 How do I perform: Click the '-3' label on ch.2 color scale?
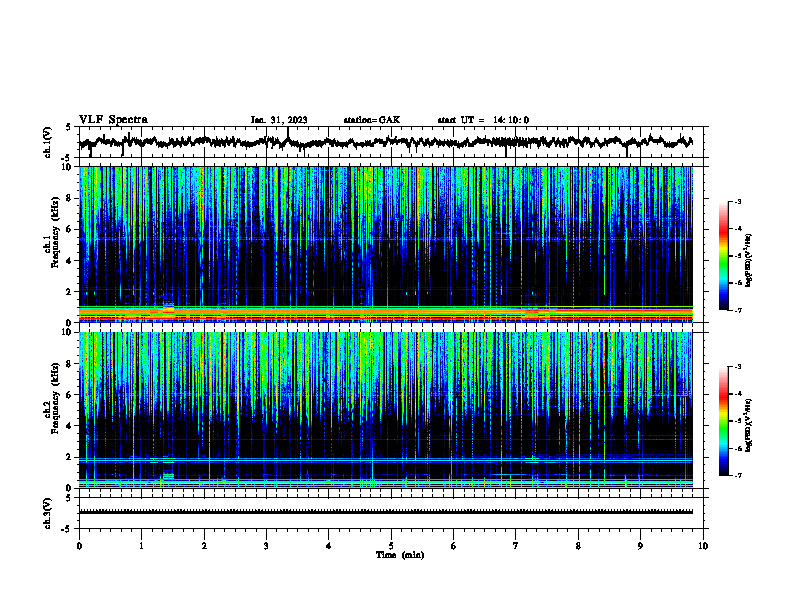737,367
